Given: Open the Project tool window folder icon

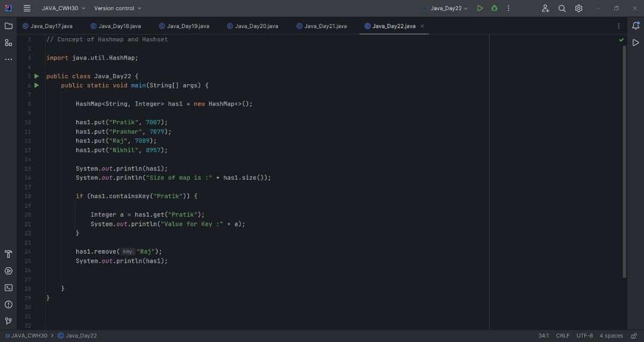Looking at the screenshot, I should (8, 26).
